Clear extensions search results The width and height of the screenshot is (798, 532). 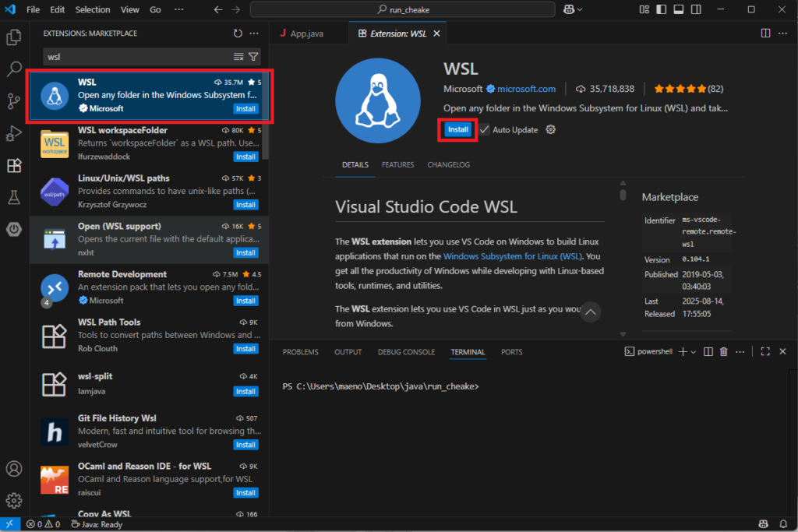pos(238,57)
